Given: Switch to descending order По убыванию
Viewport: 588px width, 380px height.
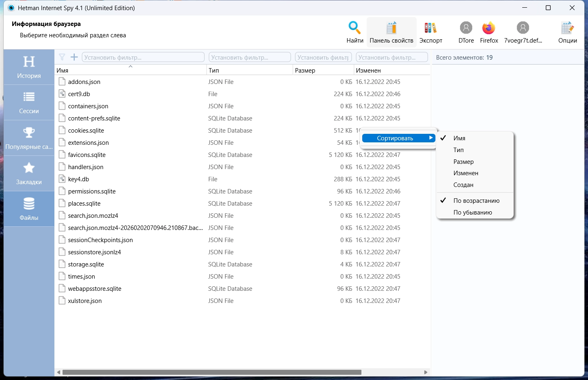Looking at the screenshot, I should [472, 213].
